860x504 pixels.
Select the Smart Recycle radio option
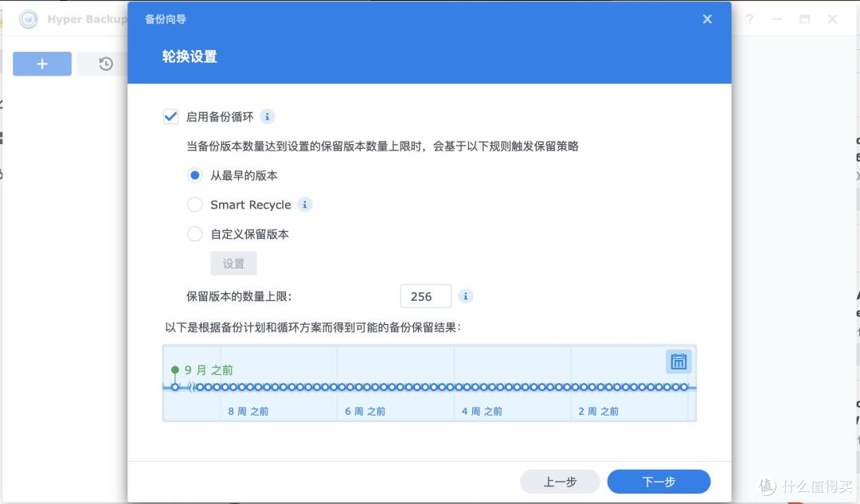tap(195, 205)
